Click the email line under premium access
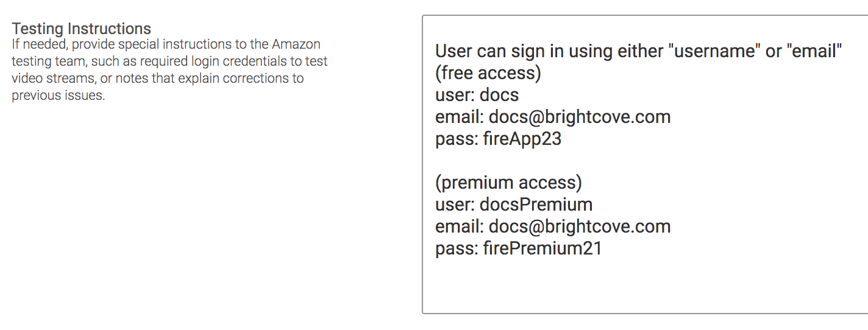The width and height of the screenshot is (868, 330). 553,226
